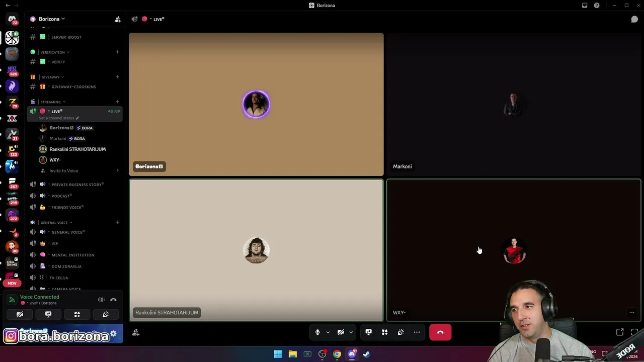The height and width of the screenshot is (362, 644).
Task: Pop out the call window
Action: [x=620, y=332]
